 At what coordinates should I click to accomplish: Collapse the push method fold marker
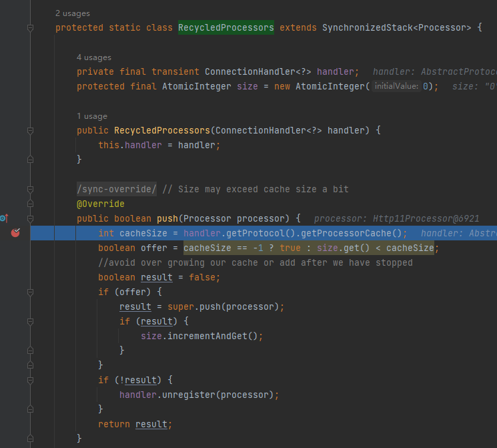pos(30,218)
